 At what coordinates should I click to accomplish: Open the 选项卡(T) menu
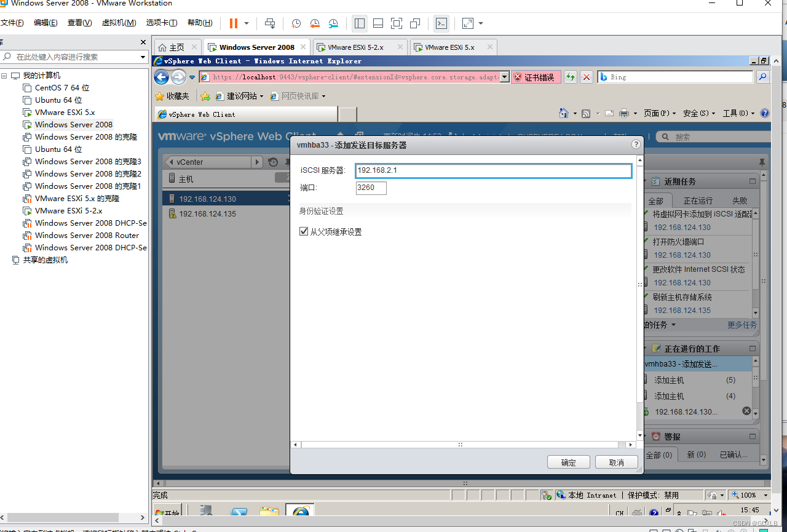click(162, 23)
